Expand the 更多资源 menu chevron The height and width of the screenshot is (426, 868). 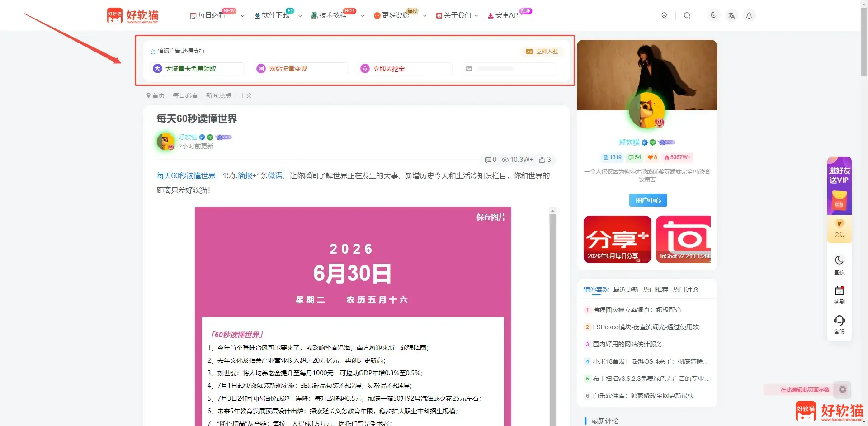(x=425, y=16)
